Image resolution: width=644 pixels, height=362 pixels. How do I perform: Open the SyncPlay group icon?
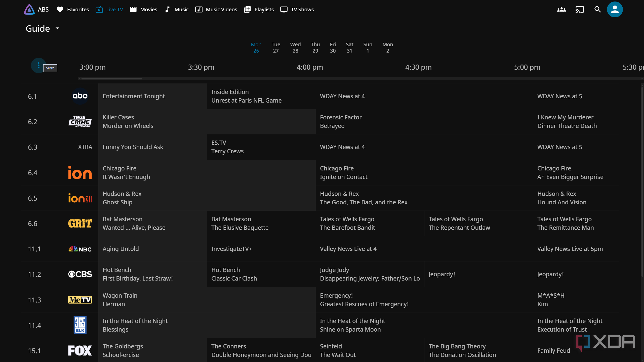[561, 10]
